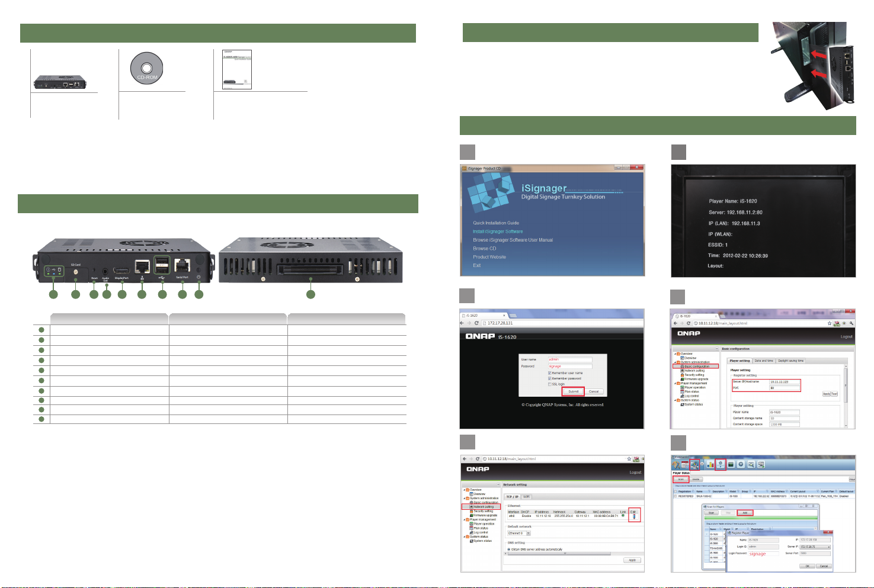Click Add in Scan for Players dialog
Image resolution: width=874 pixels, height=588 pixels.
(745, 513)
